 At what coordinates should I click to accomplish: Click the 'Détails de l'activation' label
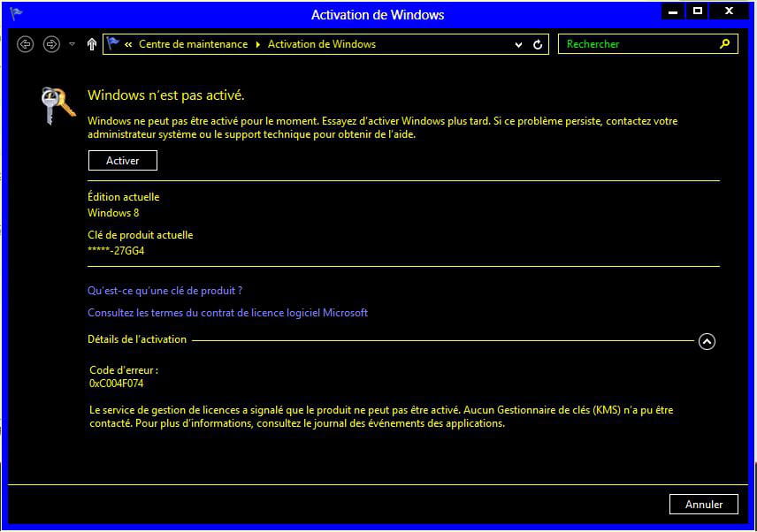[x=136, y=339]
